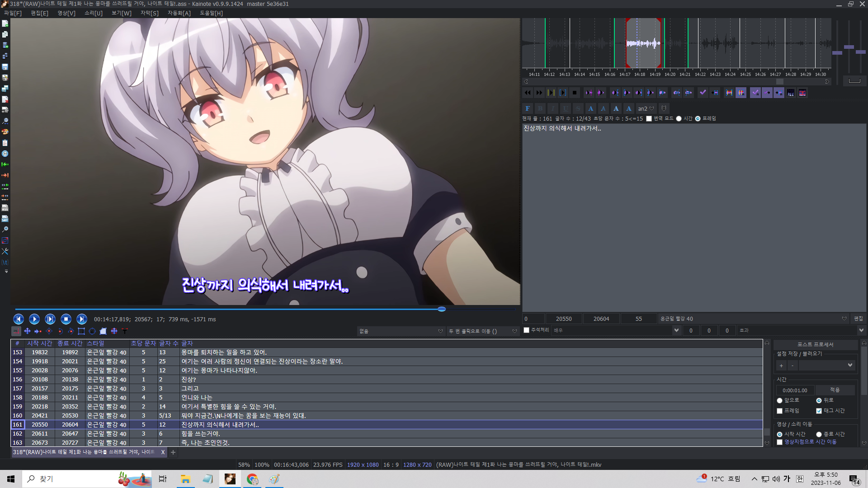
Task: Click the font chooser F icon
Action: (527, 108)
